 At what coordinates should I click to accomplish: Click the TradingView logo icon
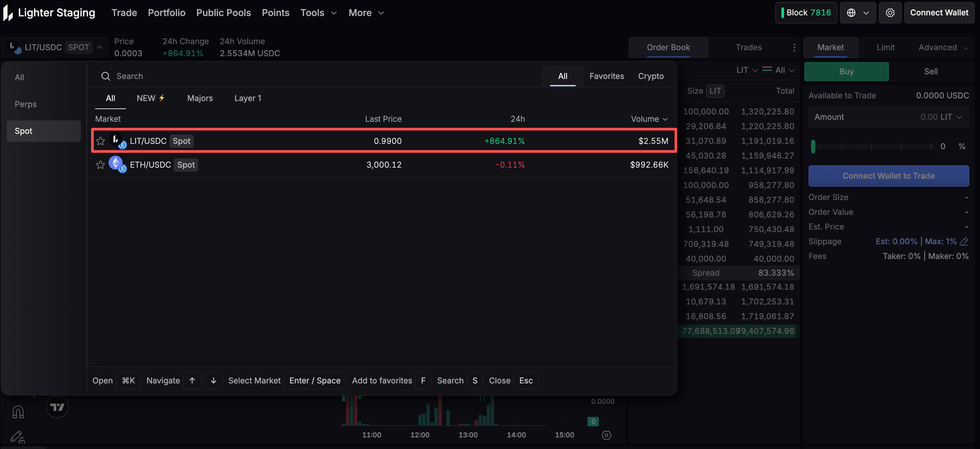tap(57, 407)
